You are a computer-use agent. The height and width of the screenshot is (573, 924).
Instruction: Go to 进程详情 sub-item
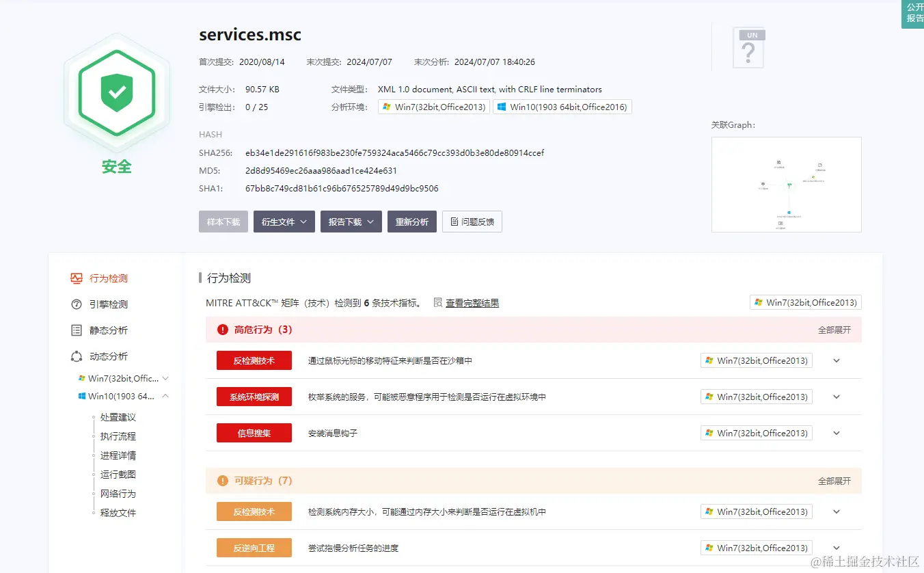coord(118,455)
